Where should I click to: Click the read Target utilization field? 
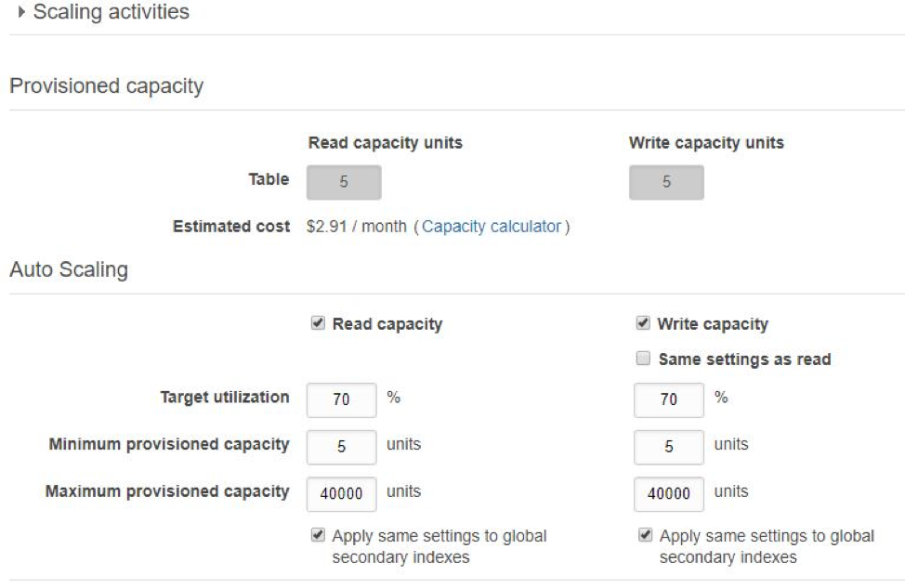[342, 399]
